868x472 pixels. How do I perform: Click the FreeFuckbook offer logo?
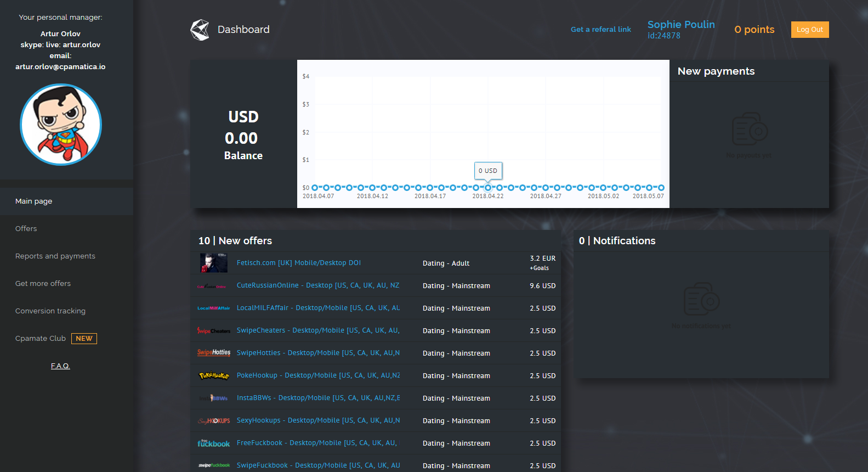coord(213,443)
